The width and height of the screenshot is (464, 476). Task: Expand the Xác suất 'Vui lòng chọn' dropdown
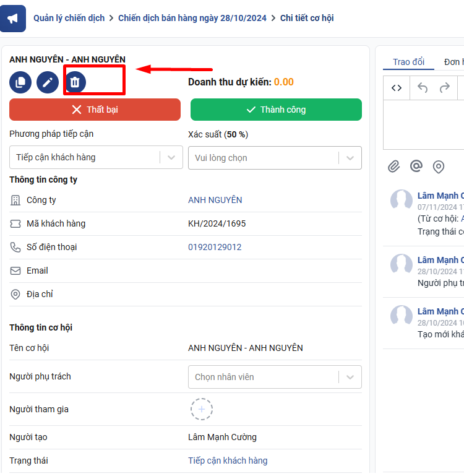coord(275,158)
